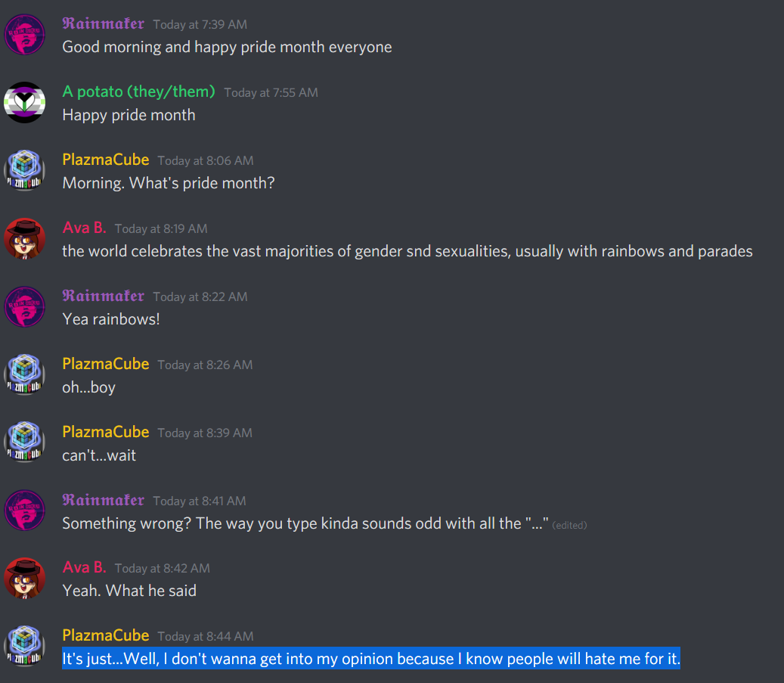Click the PlazmaCube username at 8:06 AM
Screen dimensions: 784x683
pyautogui.click(x=106, y=160)
